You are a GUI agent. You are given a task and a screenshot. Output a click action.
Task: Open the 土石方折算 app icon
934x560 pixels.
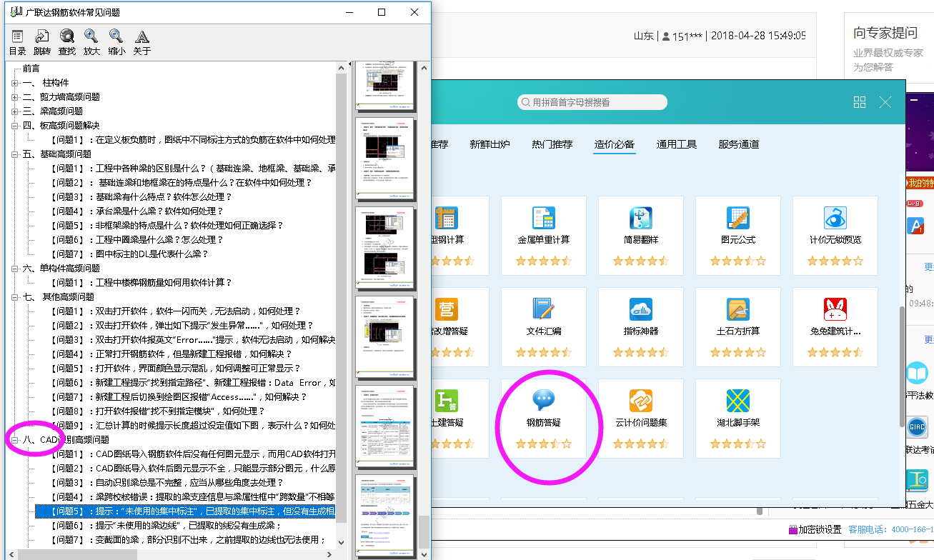click(738, 309)
